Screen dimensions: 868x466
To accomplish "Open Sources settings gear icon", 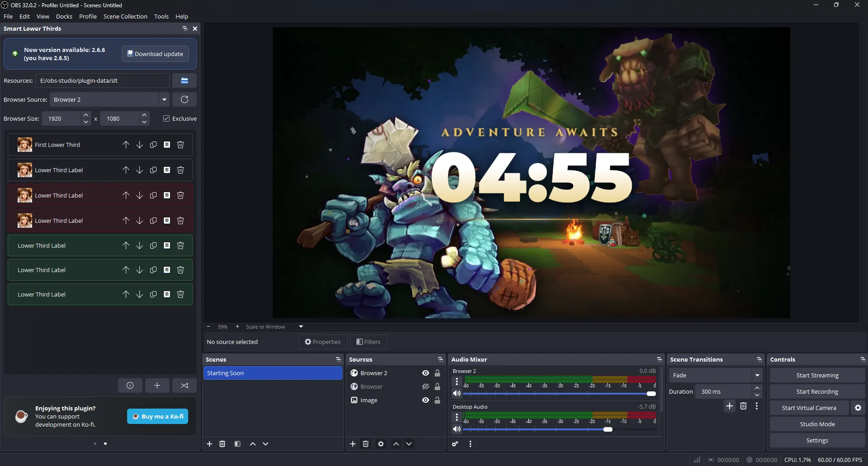I will click(380, 444).
